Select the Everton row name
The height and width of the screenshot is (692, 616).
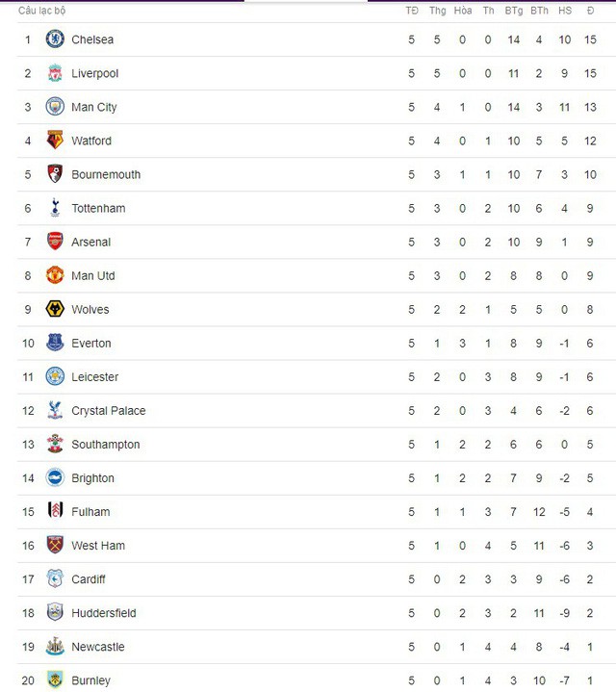coord(91,343)
